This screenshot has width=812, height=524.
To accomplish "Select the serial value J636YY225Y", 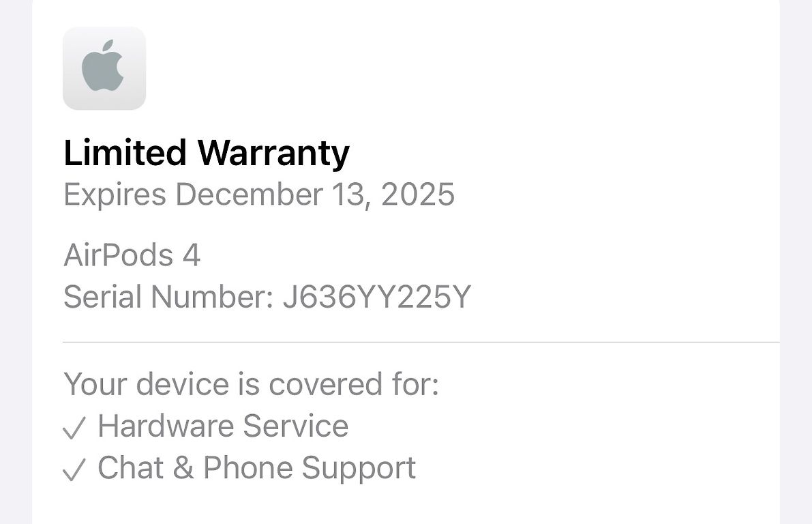I will click(x=377, y=297).
